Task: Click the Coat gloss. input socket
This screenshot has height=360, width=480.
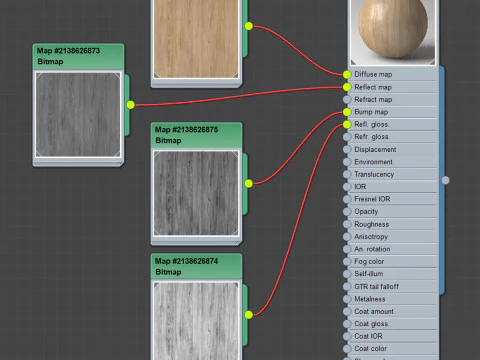Action: click(x=347, y=324)
